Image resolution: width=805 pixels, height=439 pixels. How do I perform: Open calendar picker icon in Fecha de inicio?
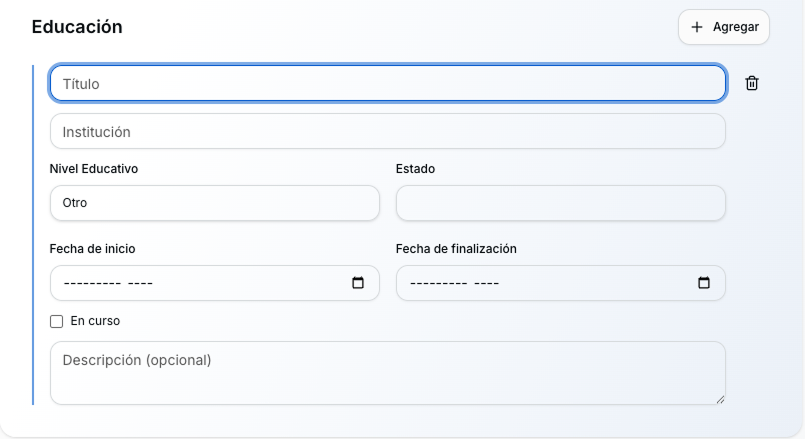pyautogui.click(x=358, y=283)
